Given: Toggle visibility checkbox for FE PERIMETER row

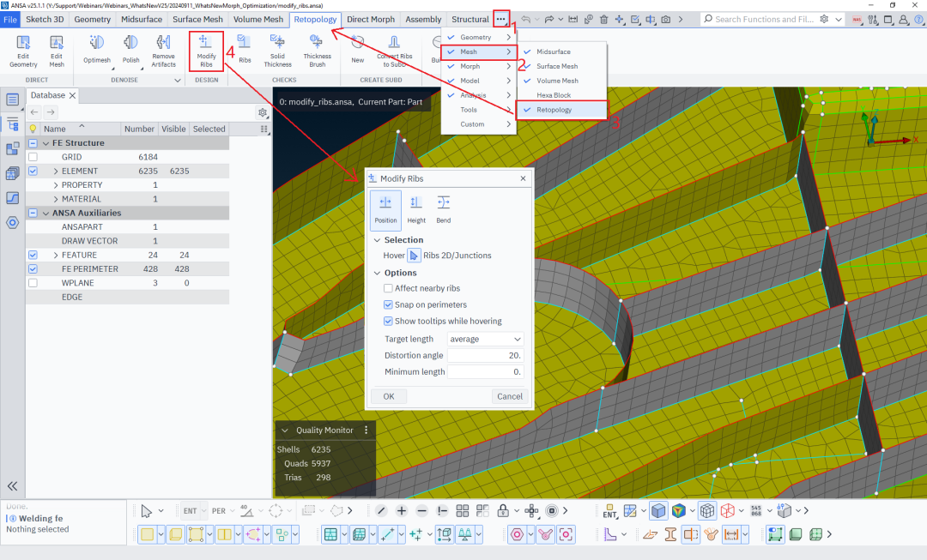Looking at the screenshot, I should pyautogui.click(x=33, y=269).
